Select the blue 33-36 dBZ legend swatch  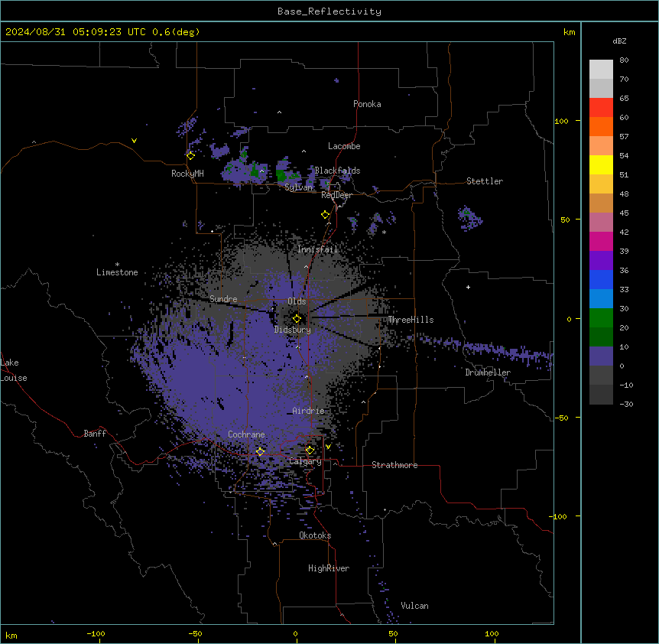point(601,279)
